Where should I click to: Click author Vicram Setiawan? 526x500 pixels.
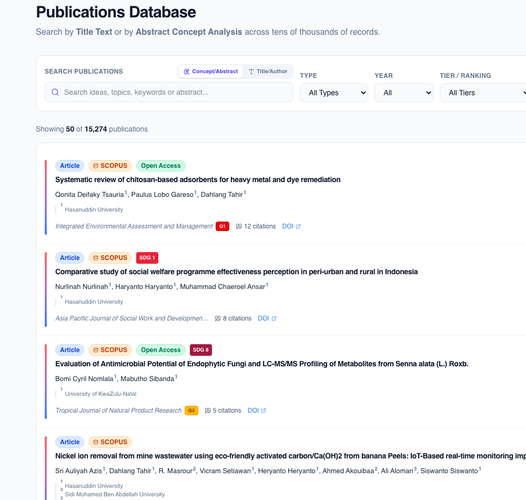coord(225,471)
